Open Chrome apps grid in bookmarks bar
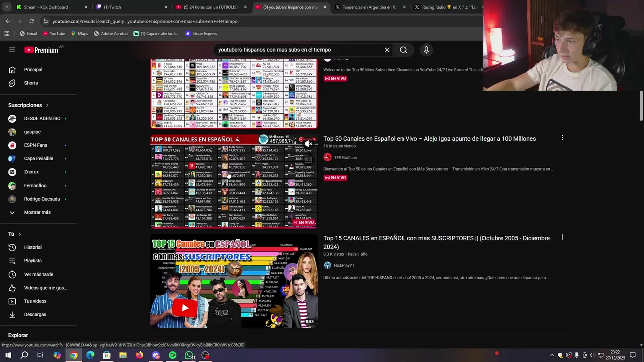Image resolution: width=644 pixels, height=362 pixels. pos(7,34)
